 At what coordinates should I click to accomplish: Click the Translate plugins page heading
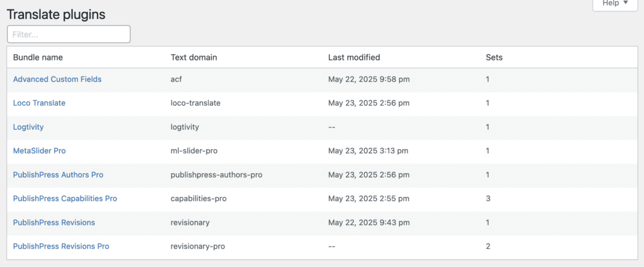56,14
